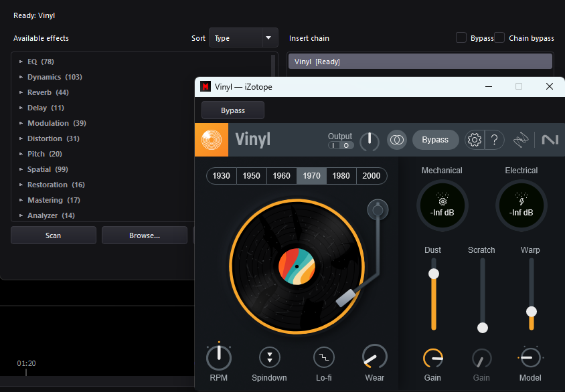This screenshot has width=565, height=392.
Task: Toggle the Output I/O switch
Action: pos(341,145)
